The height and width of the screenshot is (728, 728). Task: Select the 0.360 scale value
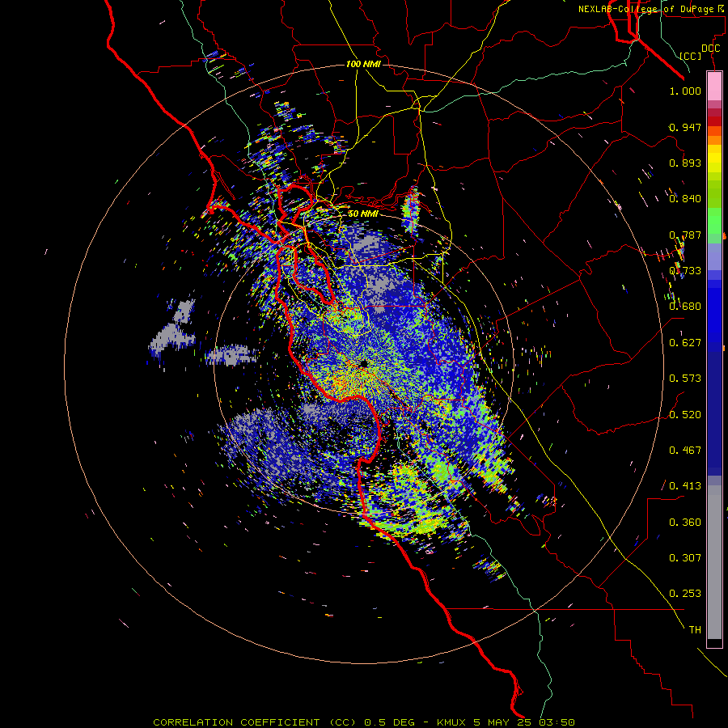(x=685, y=523)
